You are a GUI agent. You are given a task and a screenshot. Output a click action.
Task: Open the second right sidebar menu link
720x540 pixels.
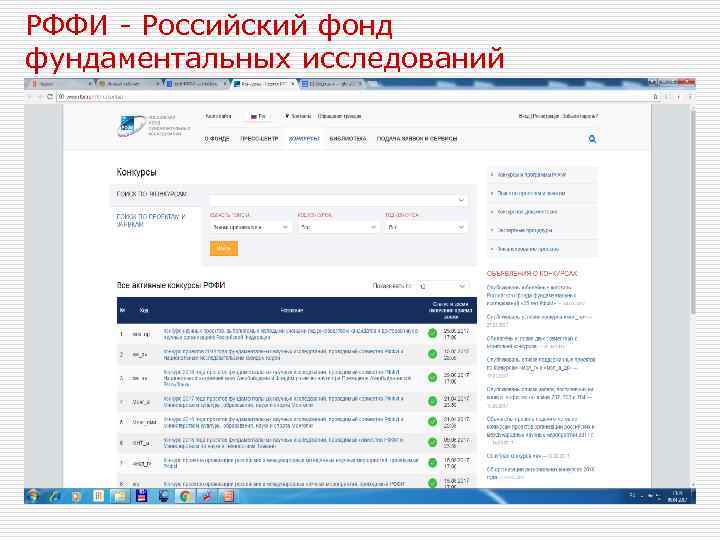click(x=531, y=193)
